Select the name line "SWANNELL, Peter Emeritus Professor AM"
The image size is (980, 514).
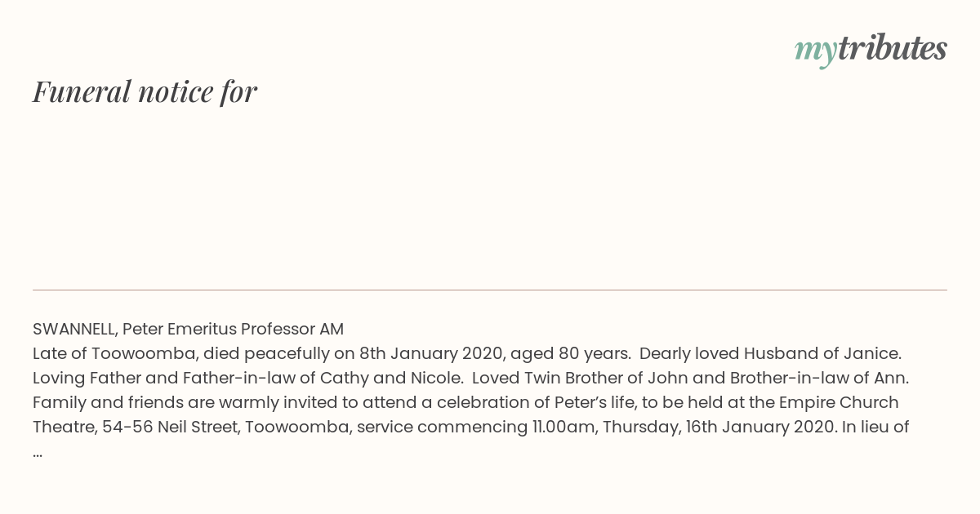(x=188, y=329)
